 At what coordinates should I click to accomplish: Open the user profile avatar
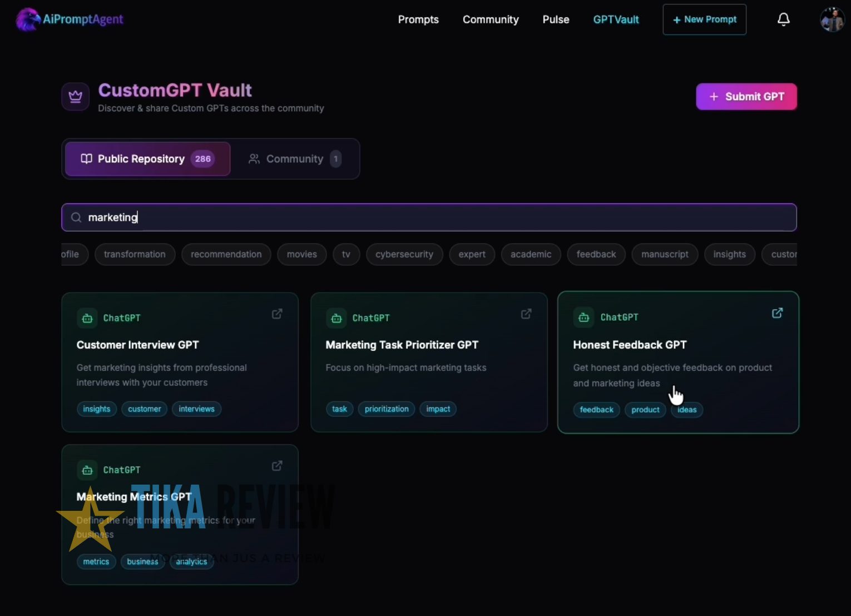click(832, 19)
